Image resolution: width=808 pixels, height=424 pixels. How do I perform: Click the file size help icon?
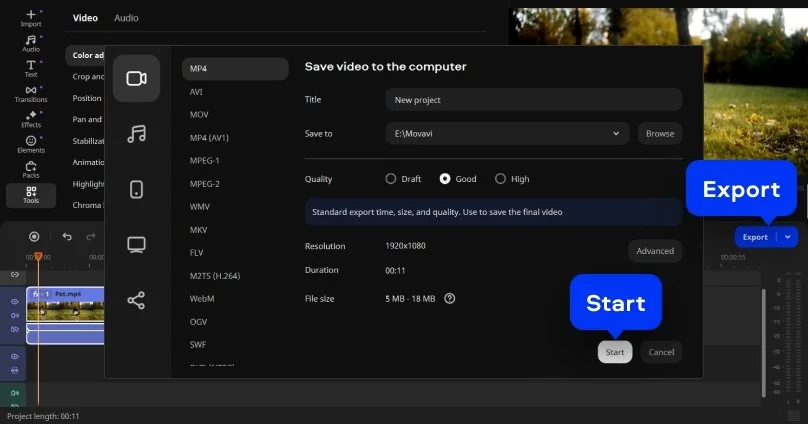[450, 298]
